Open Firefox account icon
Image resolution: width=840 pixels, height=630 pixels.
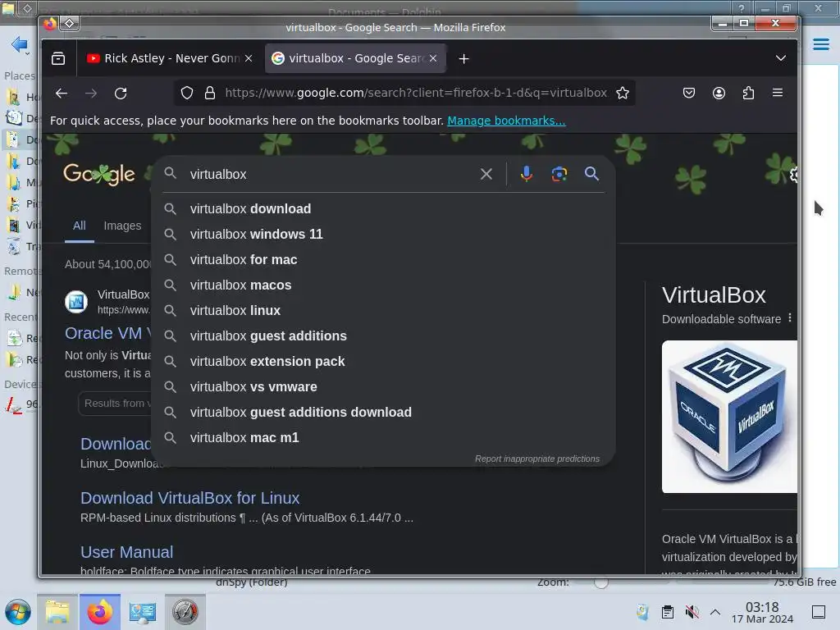pos(719,94)
